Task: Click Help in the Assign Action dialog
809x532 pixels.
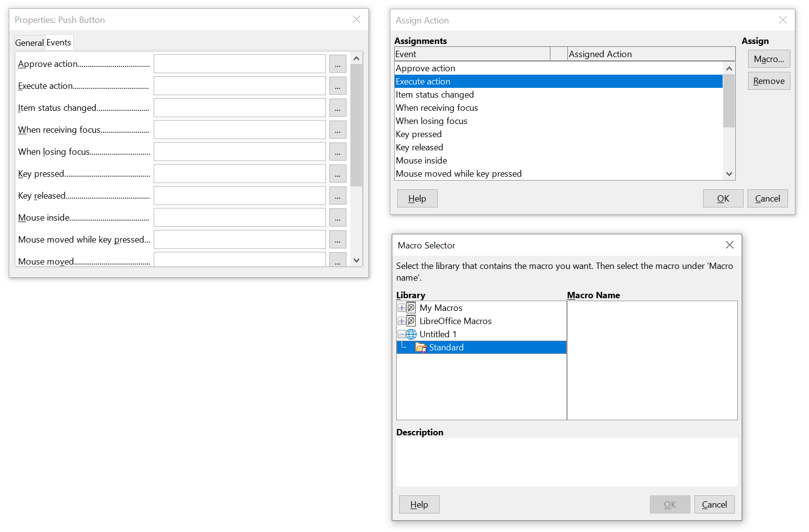Action: click(x=417, y=199)
